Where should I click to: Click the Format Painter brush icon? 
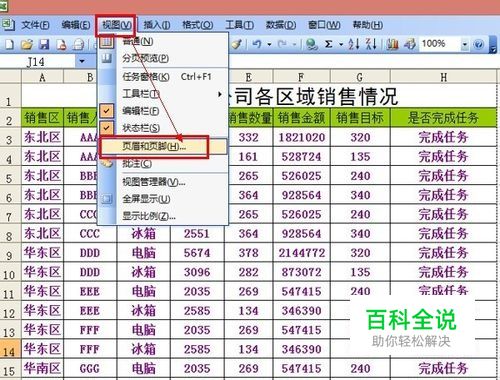[237, 44]
